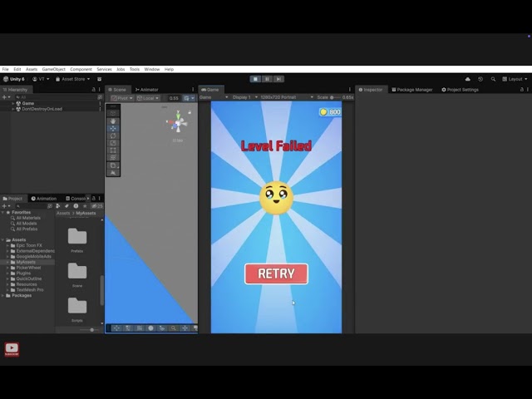Click the magnifier icon in Scene bottom overlay
The width and height of the screenshot is (532, 399).
click(x=174, y=328)
